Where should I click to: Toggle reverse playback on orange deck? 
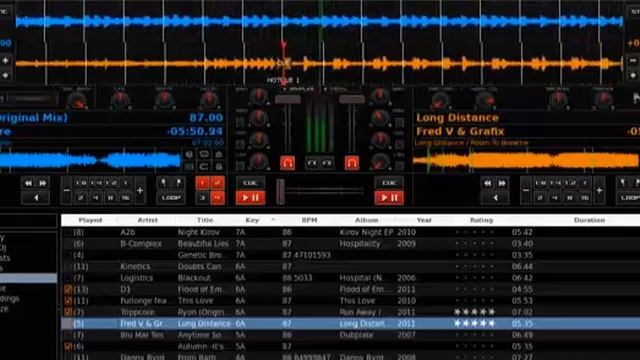[495, 198]
